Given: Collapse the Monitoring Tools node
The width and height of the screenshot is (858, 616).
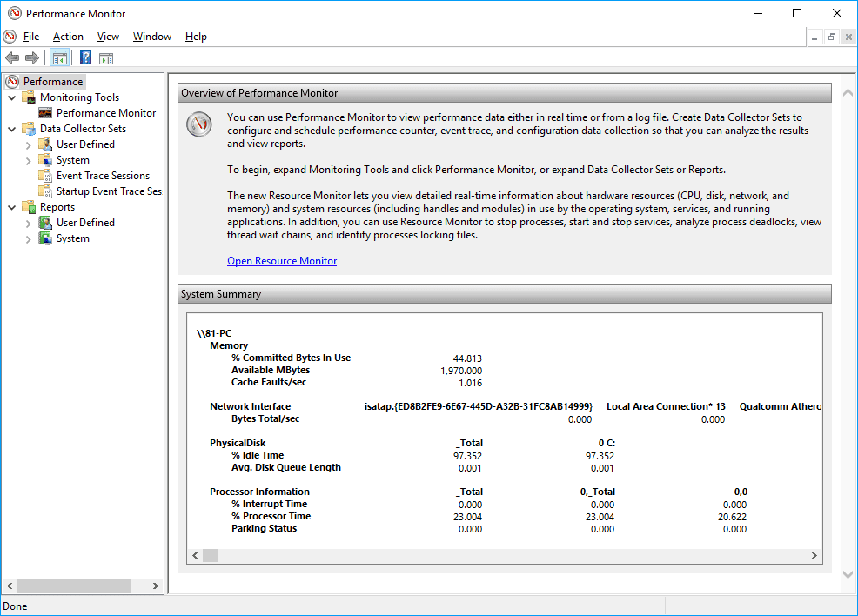Looking at the screenshot, I should click(x=12, y=98).
